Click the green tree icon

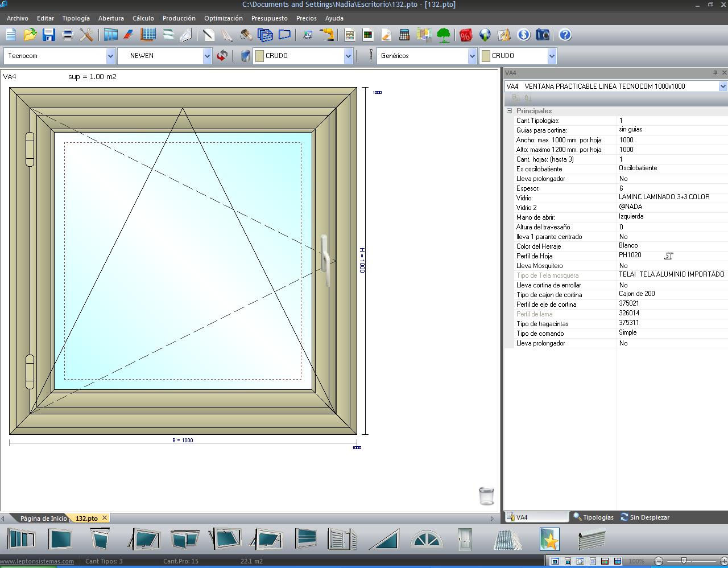click(x=444, y=35)
